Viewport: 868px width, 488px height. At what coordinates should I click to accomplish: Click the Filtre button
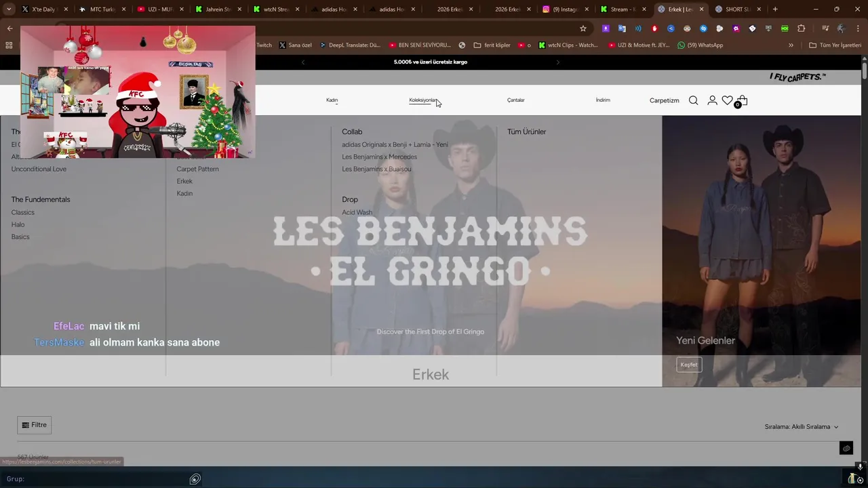point(34,425)
